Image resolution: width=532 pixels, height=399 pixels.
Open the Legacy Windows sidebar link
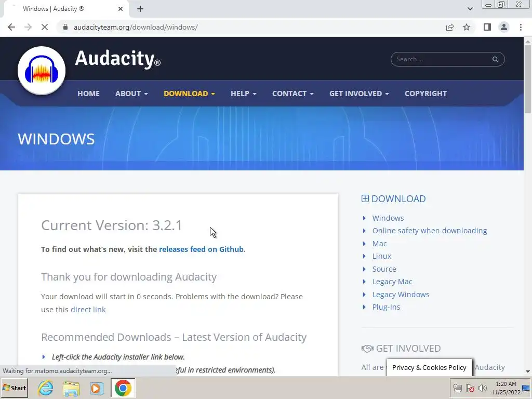pyautogui.click(x=401, y=295)
